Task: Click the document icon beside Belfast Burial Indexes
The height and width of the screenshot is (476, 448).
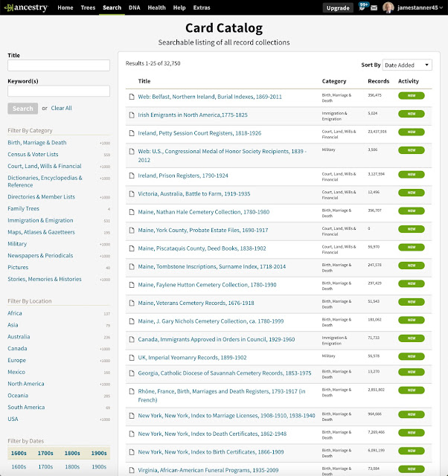Action: point(132,97)
